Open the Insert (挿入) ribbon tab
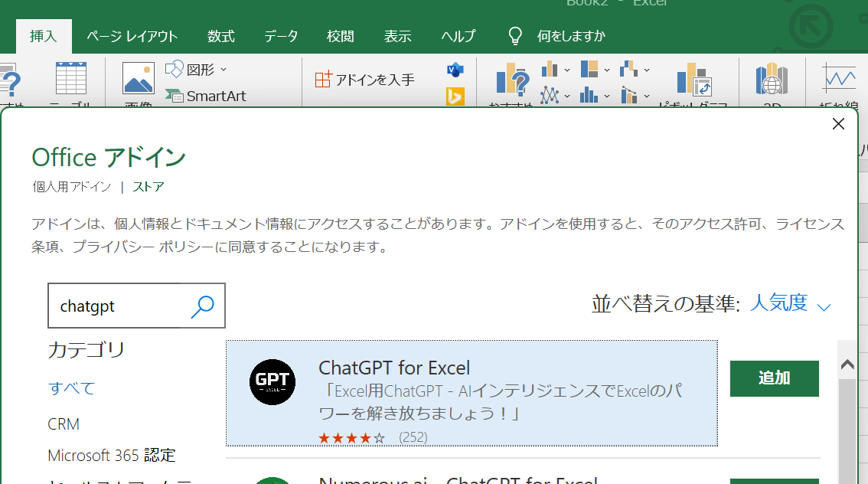 tap(43, 37)
